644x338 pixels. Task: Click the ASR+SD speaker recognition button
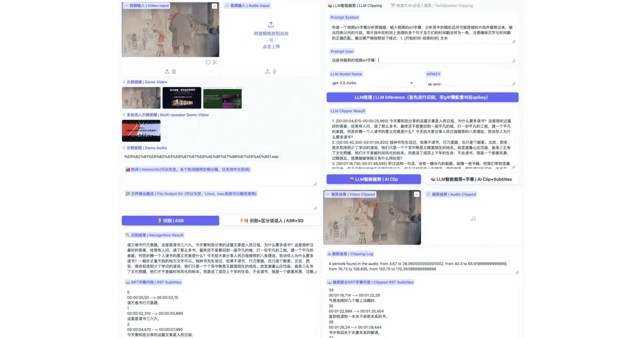coord(271,221)
